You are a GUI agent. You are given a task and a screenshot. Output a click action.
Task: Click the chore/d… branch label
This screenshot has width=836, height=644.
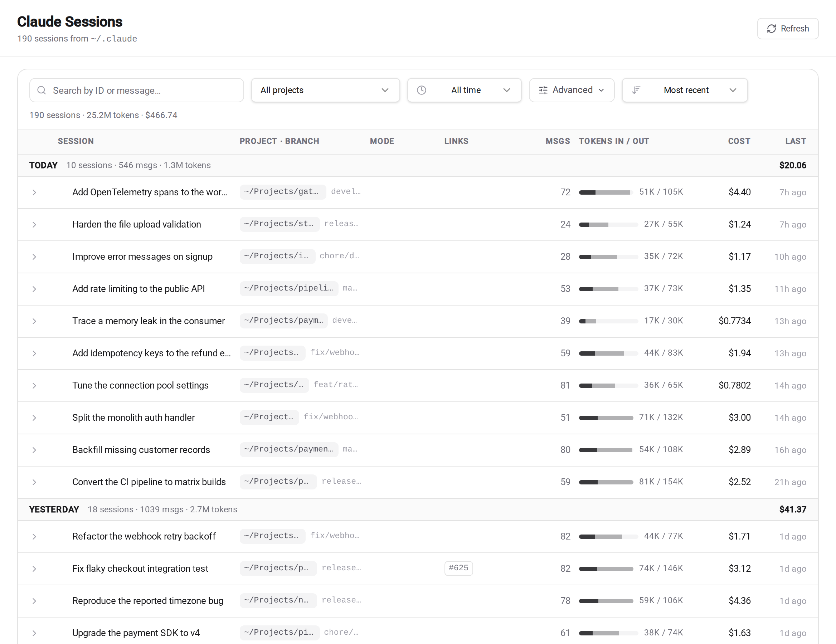tap(339, 256)
